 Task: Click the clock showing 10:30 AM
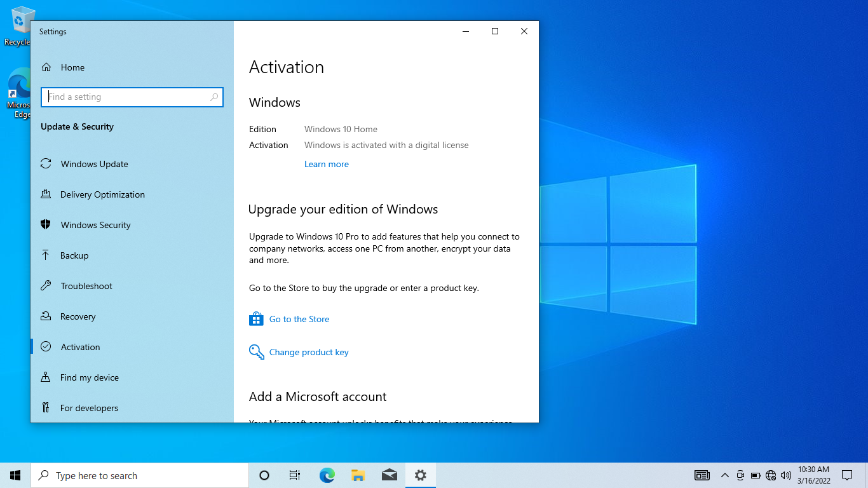tap(814, 475)
